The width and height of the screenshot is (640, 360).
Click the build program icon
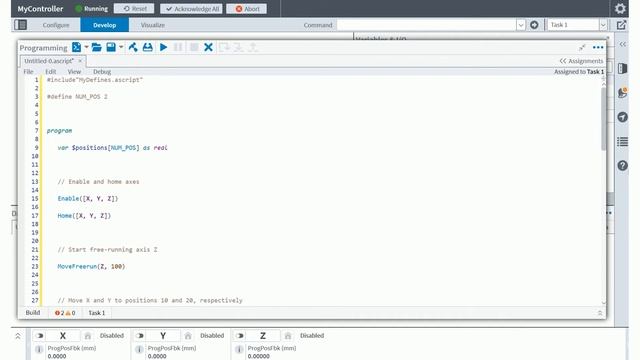[133, 47]
